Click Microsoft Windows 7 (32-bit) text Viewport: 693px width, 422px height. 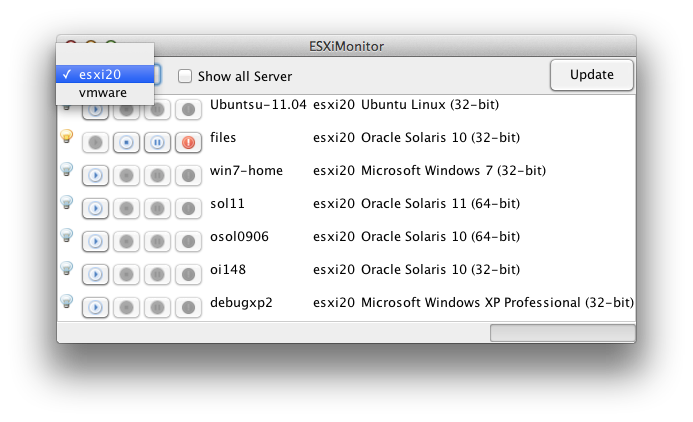point(453,171)
